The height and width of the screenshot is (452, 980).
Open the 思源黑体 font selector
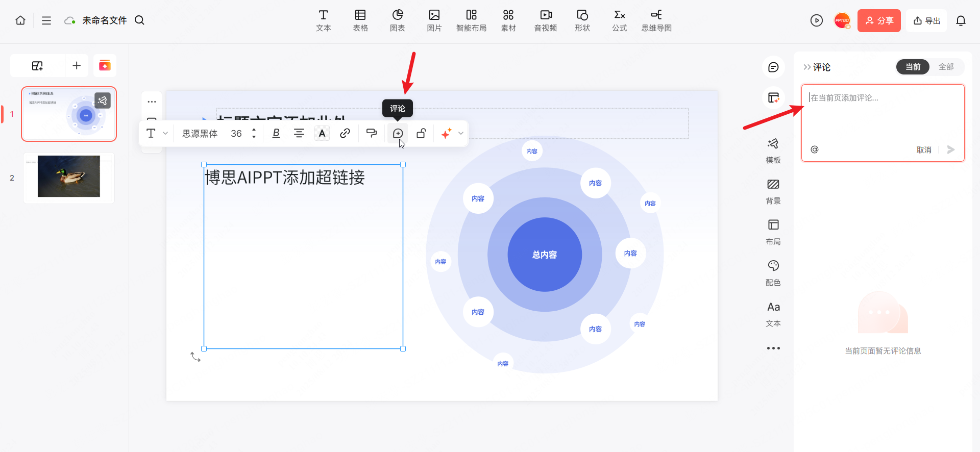click(200, 133)
